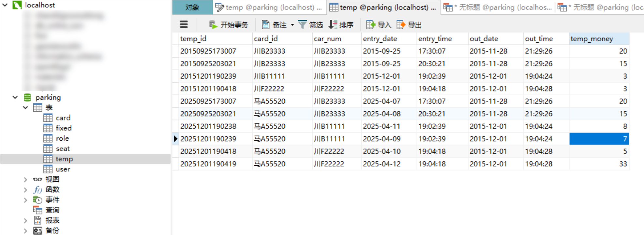The width and height of the screenshot is (644, 235).
Task: Click the temp_money column header
Action: (x=599, y=39)
